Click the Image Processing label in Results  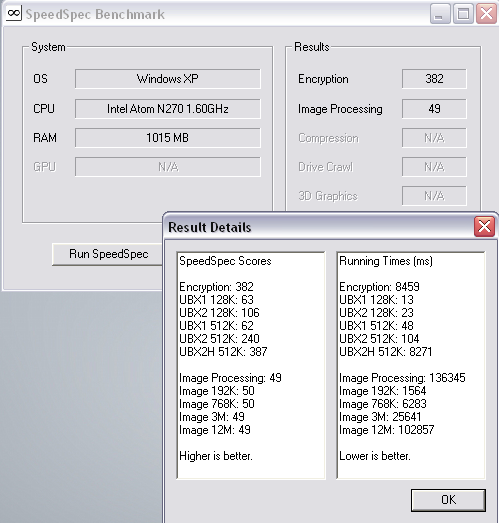pyautogui.click(x=340, y=109)
